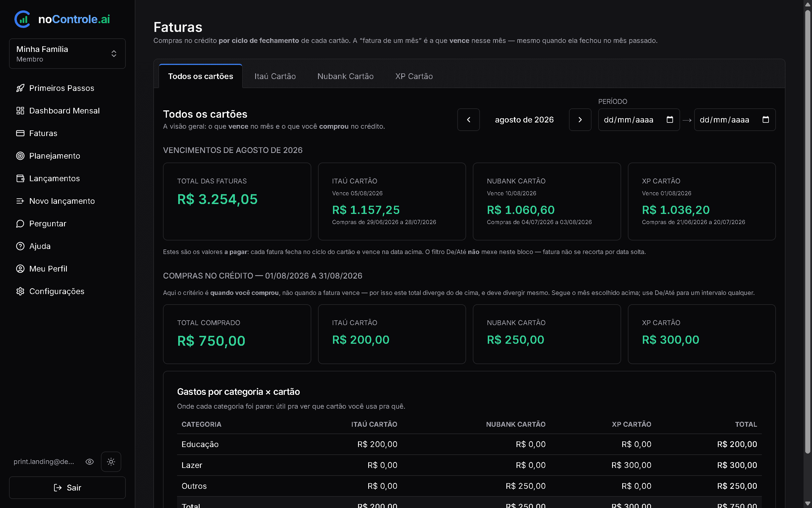The image size is (812, 508).
Task: Click the ITAÚ CARTÃO table column header
Action: (x=374, y=424)
